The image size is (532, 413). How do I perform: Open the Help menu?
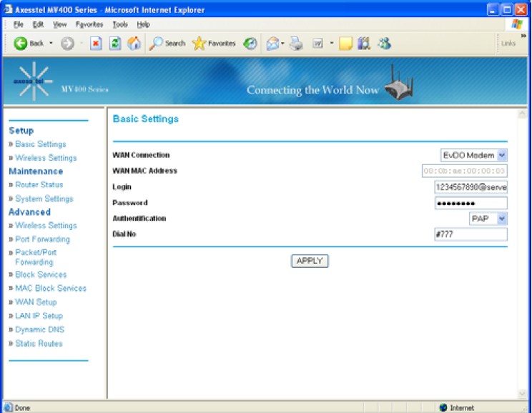pos(143,24)
